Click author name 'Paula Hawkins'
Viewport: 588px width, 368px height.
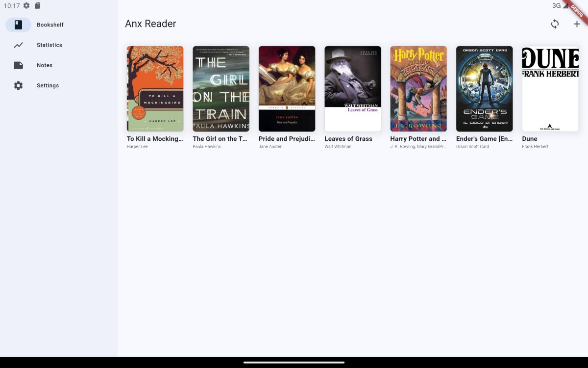tap(207, 147)
